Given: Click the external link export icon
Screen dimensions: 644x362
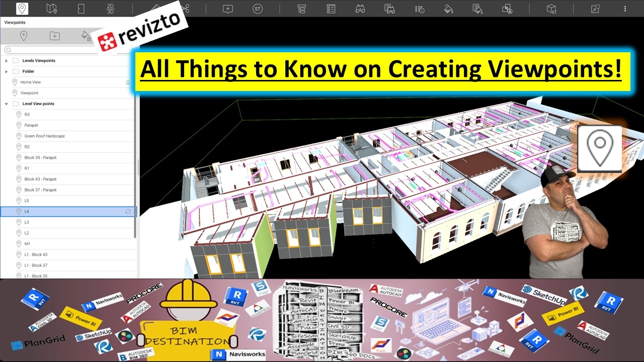Looking at the screenshot, I should [x=596, y=9].
